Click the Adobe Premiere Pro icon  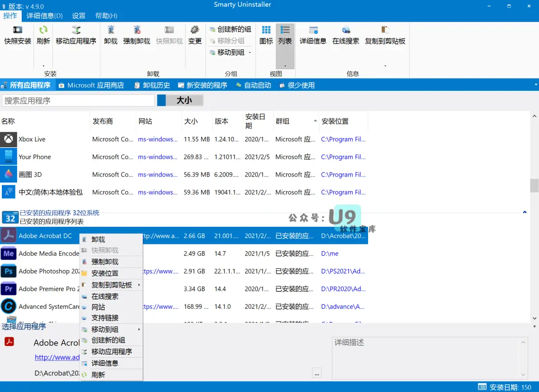pyautogui.click(x=9, y=289)
